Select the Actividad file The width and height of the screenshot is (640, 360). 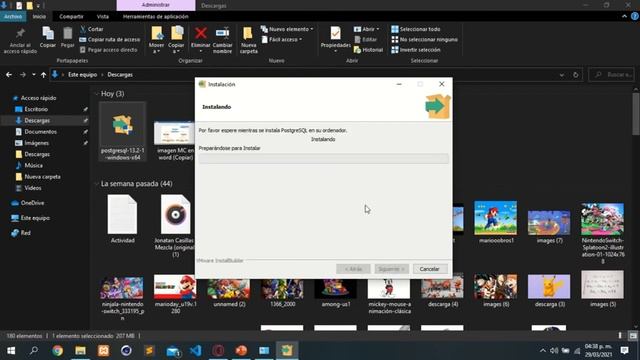tap(122, 219)
